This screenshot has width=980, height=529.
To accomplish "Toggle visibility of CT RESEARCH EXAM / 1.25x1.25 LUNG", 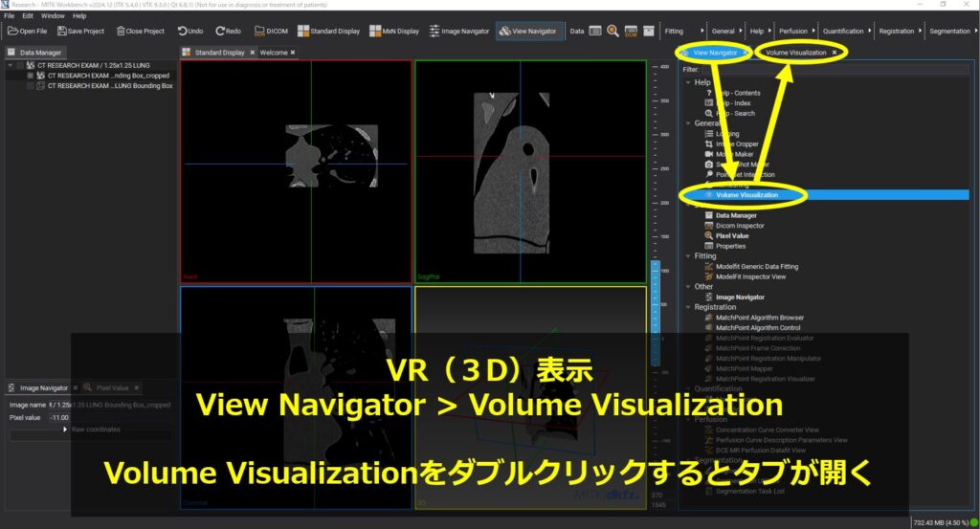I will (x=21, y=65).
